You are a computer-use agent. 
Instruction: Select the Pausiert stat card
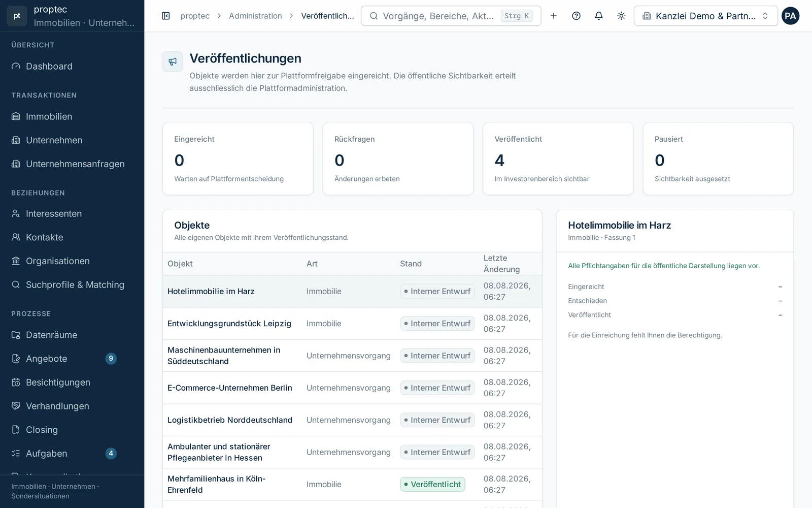[x=718, y=158]
